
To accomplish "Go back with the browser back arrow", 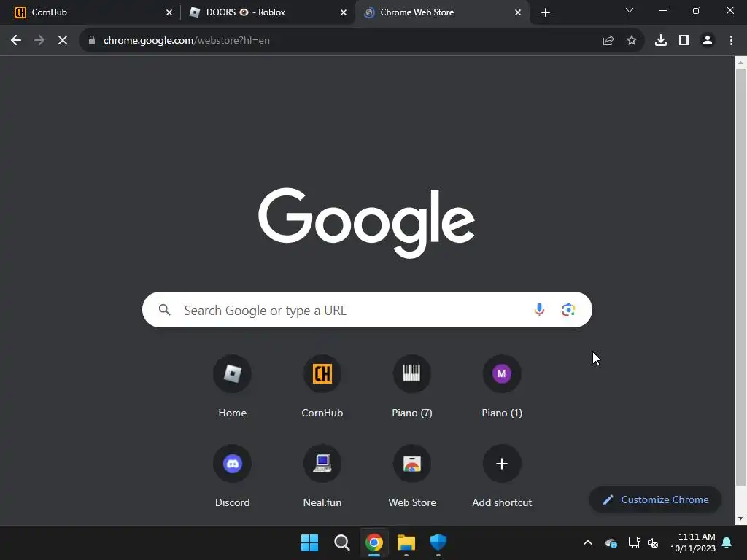I will click(x=16, y=41).
